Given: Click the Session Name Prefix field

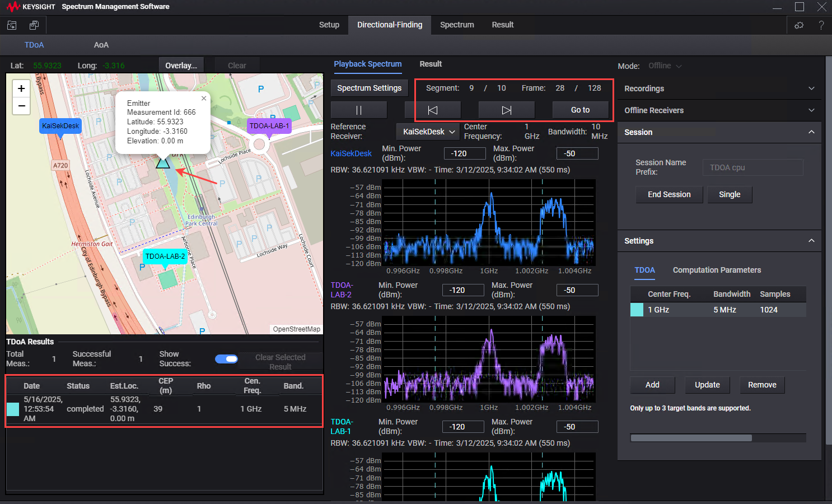Looking at the screenshot, I should (x=752, y=167).
